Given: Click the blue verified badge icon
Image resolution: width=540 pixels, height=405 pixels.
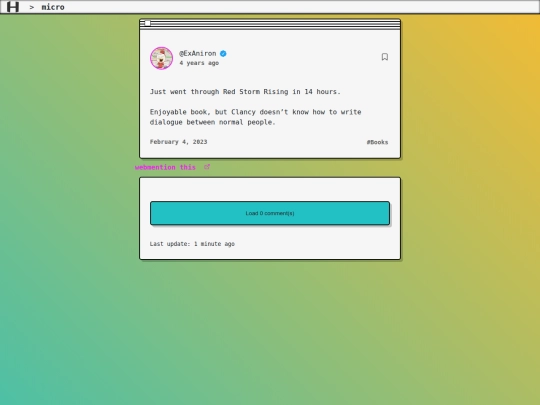Looking at the screenshot, I should click(223, 53).
